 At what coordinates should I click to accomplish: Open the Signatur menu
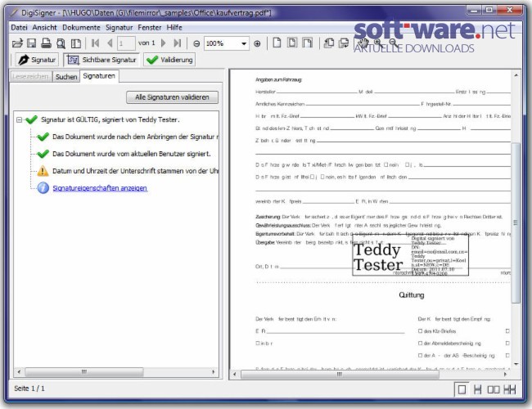119,28
